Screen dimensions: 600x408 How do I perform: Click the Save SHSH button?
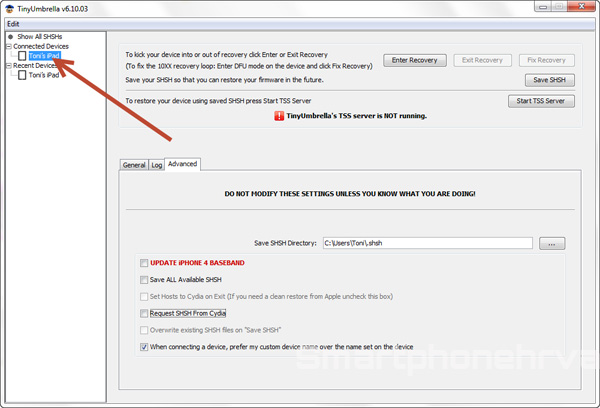[x=550, y=80]
